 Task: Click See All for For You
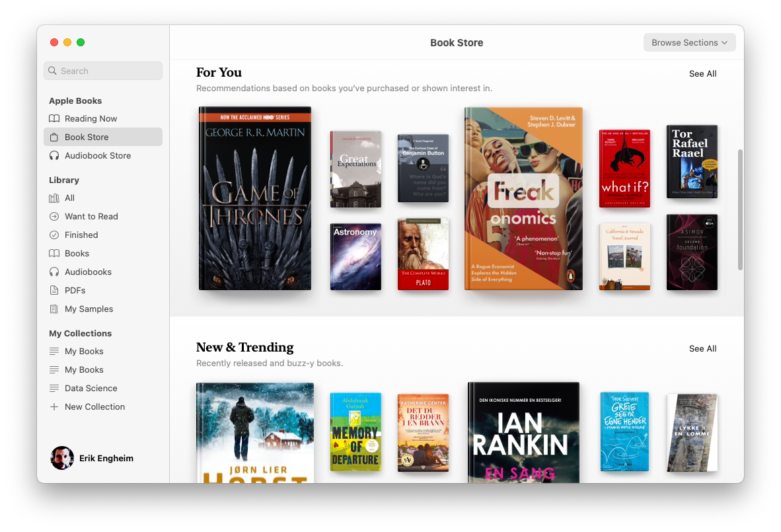702,74
